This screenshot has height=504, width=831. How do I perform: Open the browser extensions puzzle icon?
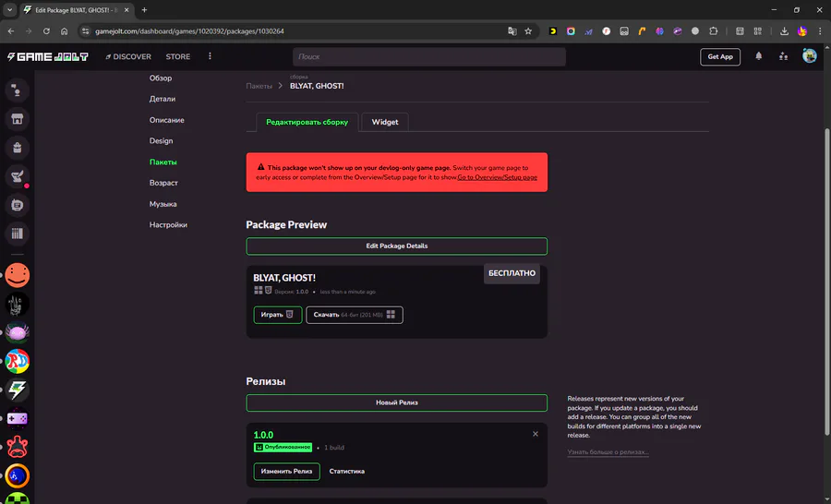(x=714, y=31)
